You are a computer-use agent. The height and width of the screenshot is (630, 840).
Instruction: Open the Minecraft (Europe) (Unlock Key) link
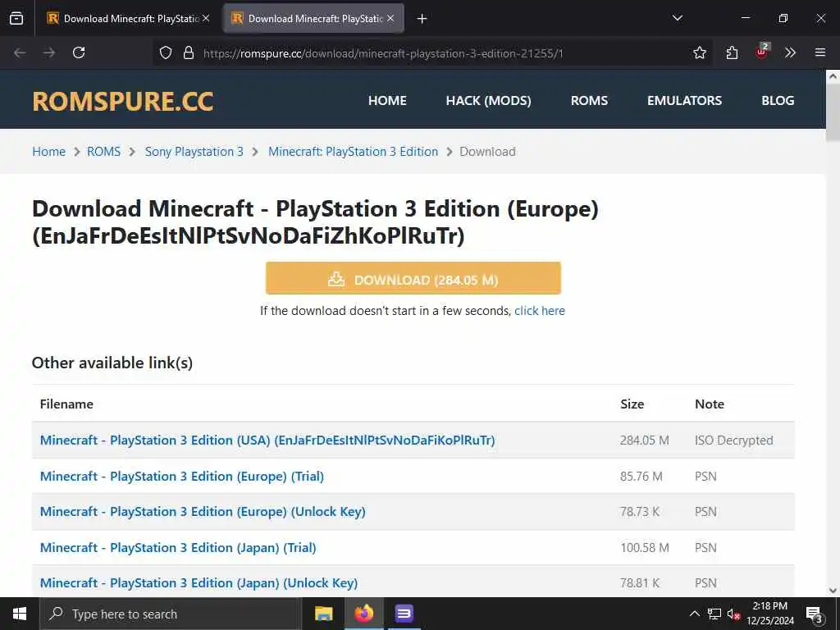pos(203,512)
